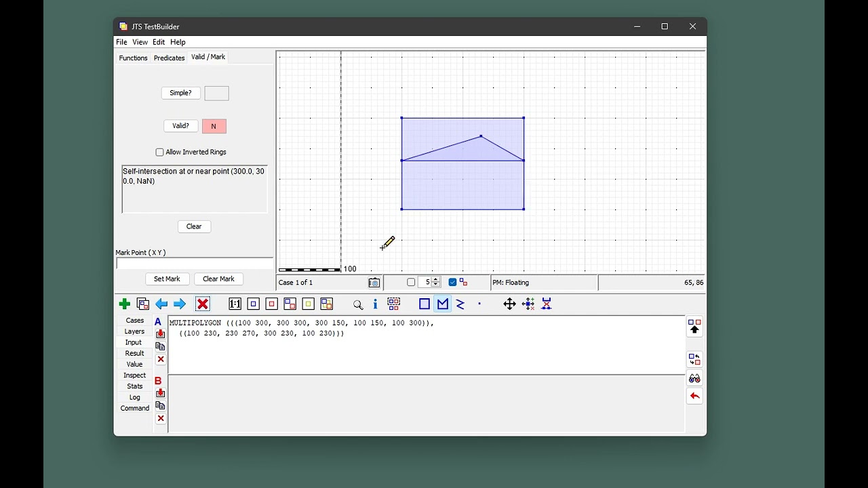Delete case using red X toolbar icon
Screen dimensions: 868x488
tap(202, 304)
